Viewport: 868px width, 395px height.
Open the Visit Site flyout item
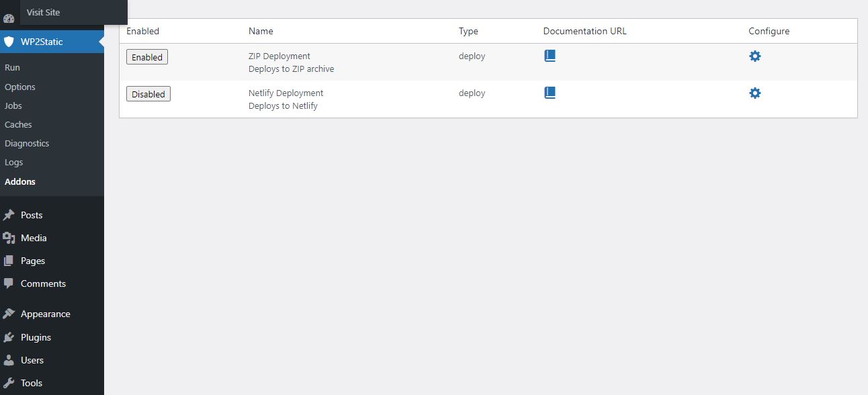coord(44,12)
